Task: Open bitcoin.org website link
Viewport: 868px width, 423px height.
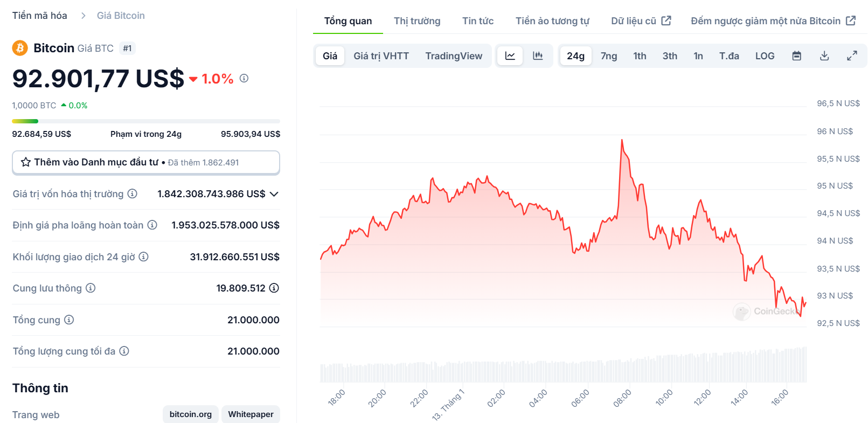Action: point(191,414)
